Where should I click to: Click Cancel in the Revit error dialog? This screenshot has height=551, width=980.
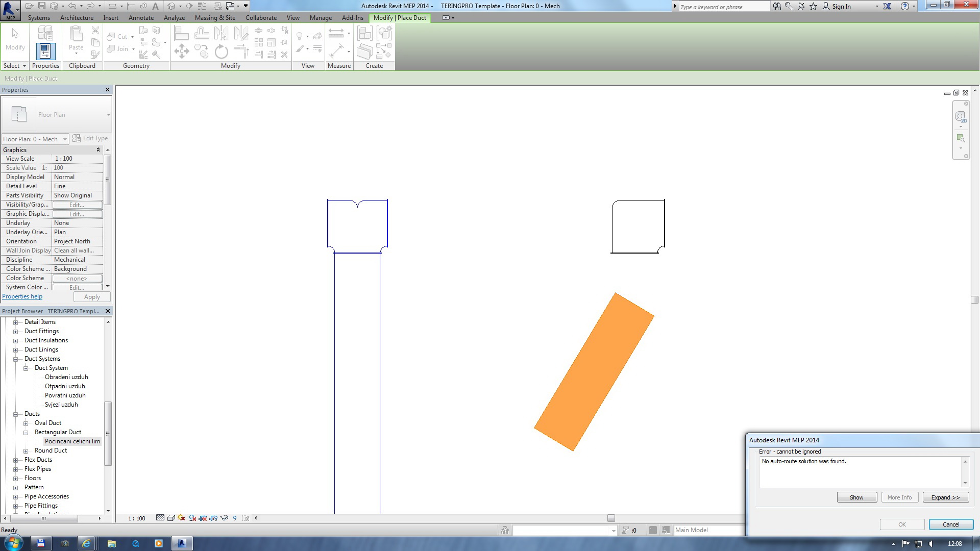951,524
